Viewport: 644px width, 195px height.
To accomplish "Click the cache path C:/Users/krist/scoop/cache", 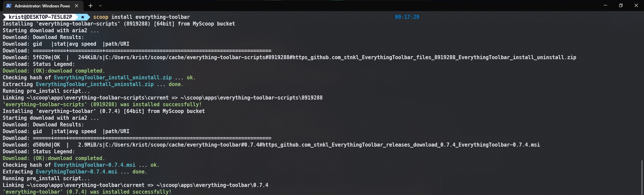I will pos(144,57).
